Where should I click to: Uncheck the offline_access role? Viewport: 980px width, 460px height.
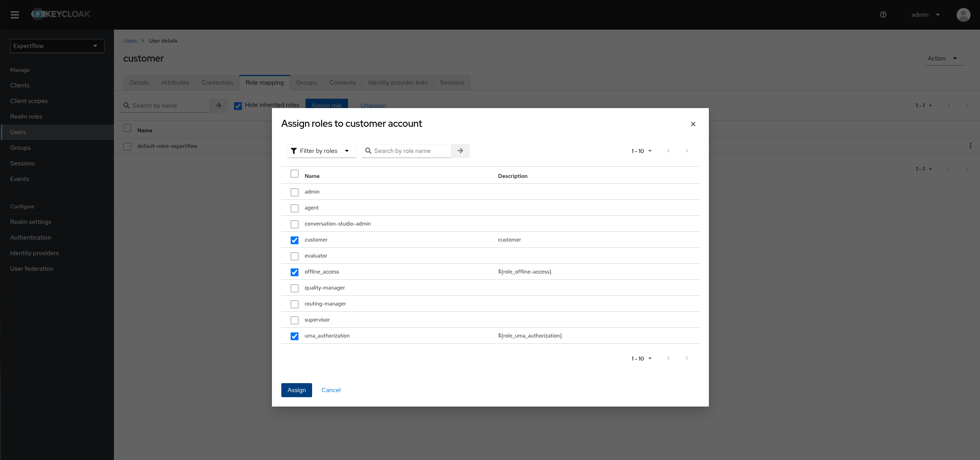295,272
